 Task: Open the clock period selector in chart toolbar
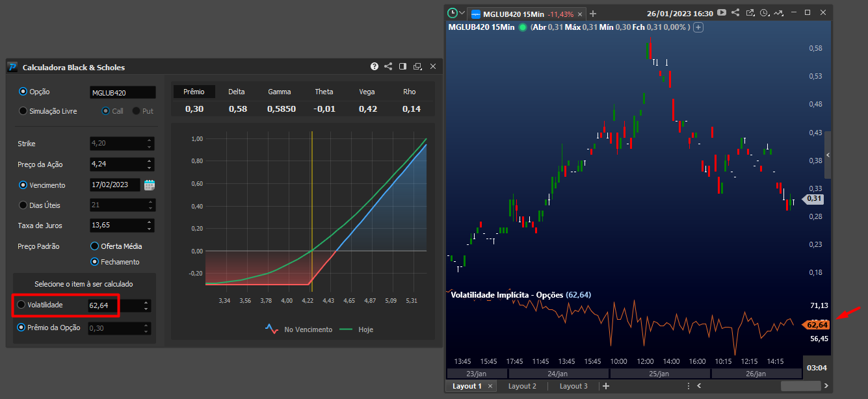point(765,12)
